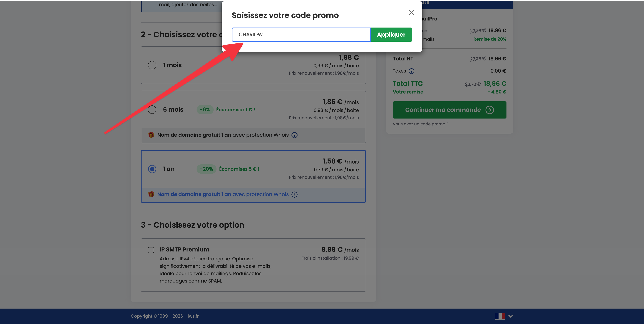
Task: Click the -6% discount badge
Action: pos(205,110)
